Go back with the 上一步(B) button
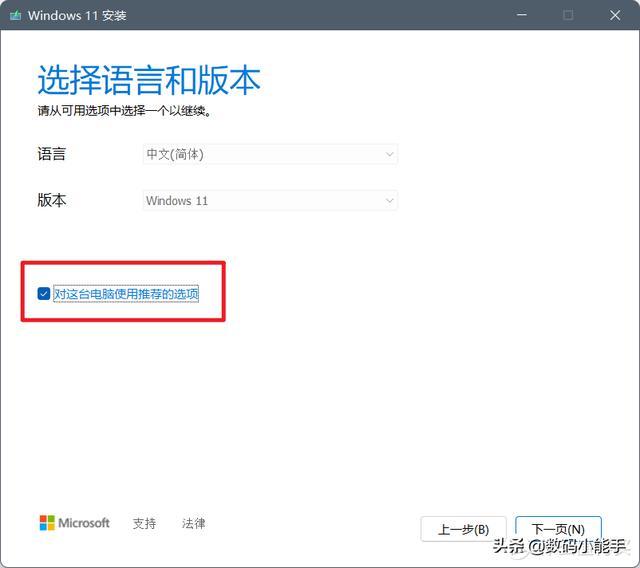640x568 pixels. [x=464, y=529]
